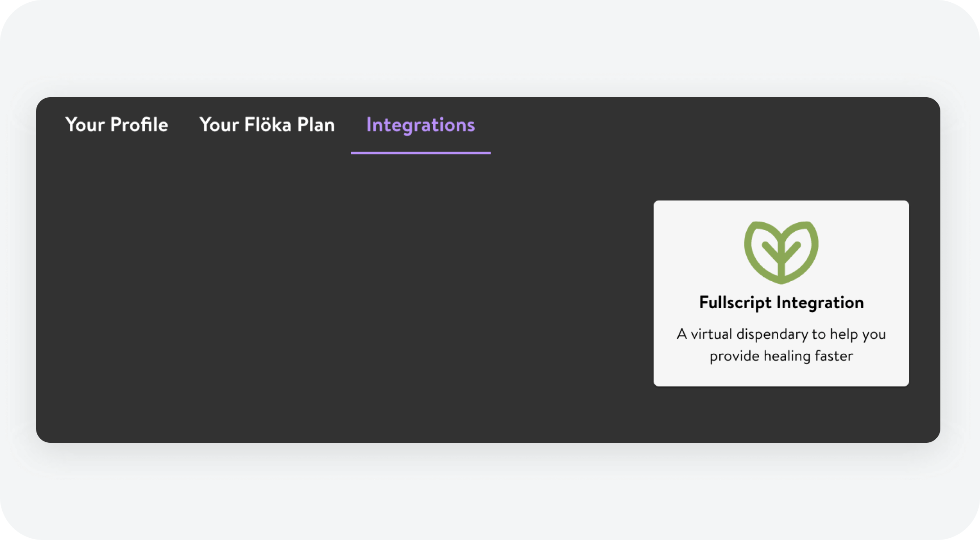Viewport: 980px width, 540px height.
Task: Click the white card's thumbnail area around the logo
Action: click(x=781, y=252)
